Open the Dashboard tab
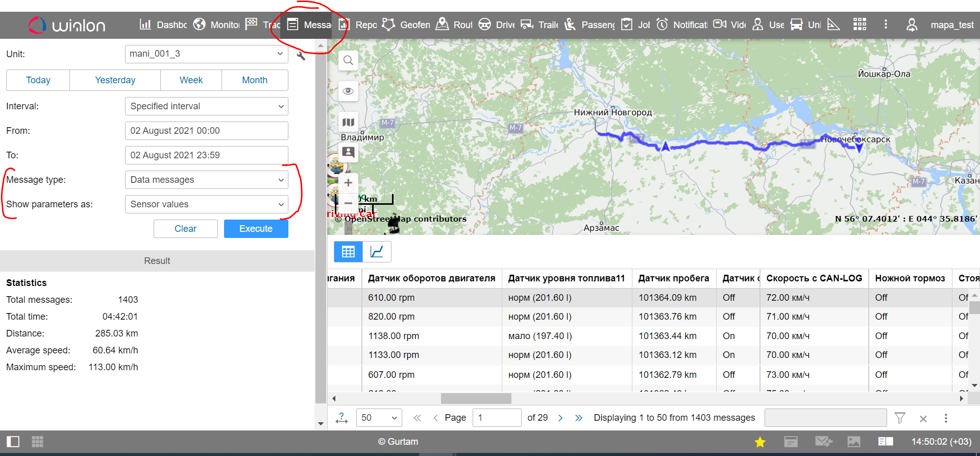This screenshot has width=980, height=456. [x=163, y=25]
